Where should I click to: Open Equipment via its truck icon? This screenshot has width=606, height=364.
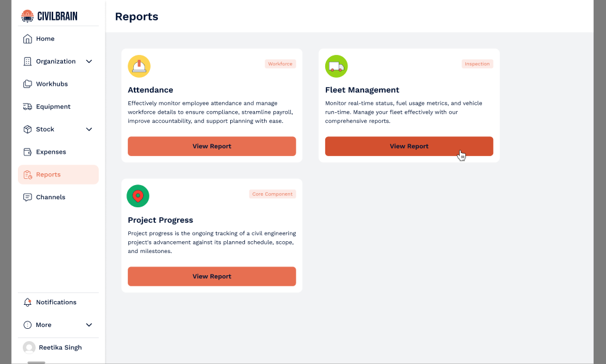(x=27, y=107)
